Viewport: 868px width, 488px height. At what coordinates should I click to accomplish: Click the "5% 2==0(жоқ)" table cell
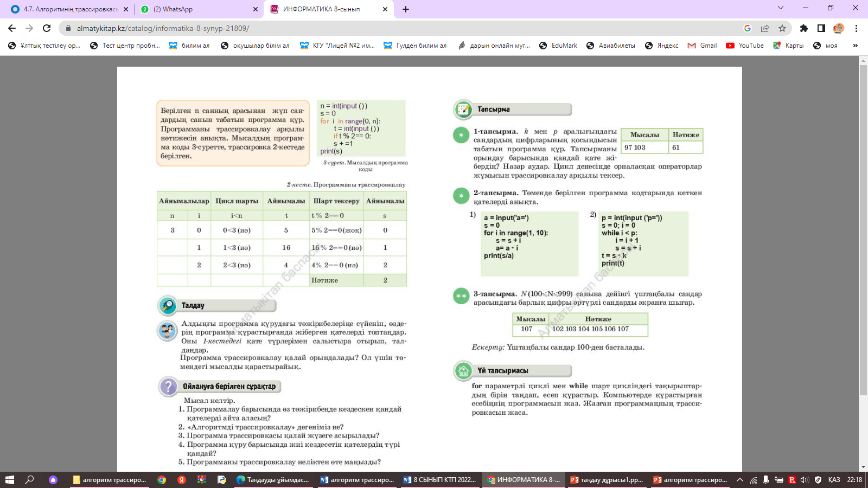click(336, 230)
